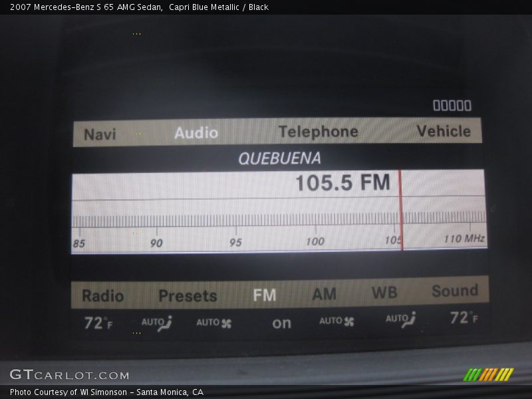Switch to the WB weather band
The height and width of the screenshot is (399, 532).
[384, 293]
